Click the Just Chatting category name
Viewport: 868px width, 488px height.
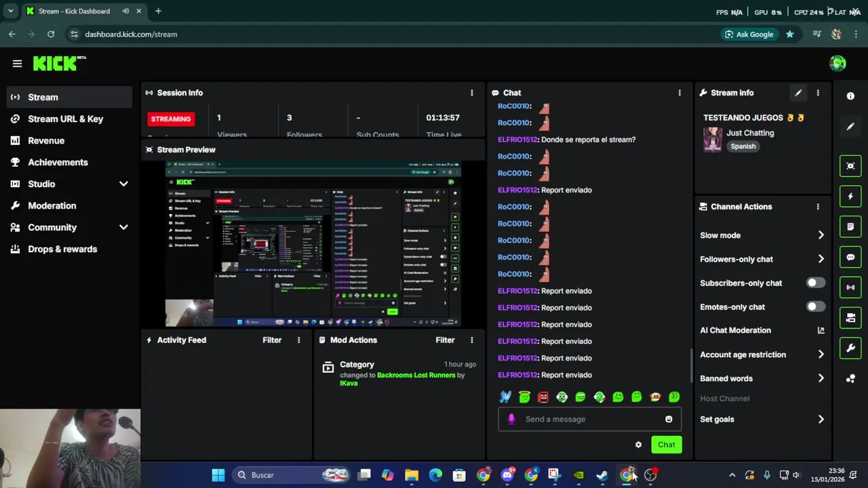750,133
